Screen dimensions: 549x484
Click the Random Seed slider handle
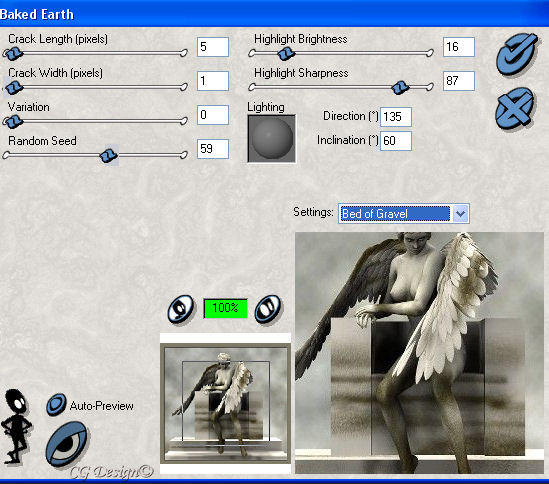point(109,155)
